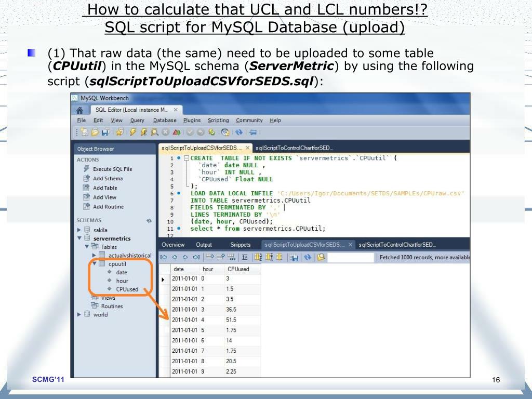The height and width of the screenshot is (399, 532).
Task: Export resultset save grid icon
Action: pyautogui.click(x=294, y=258)
